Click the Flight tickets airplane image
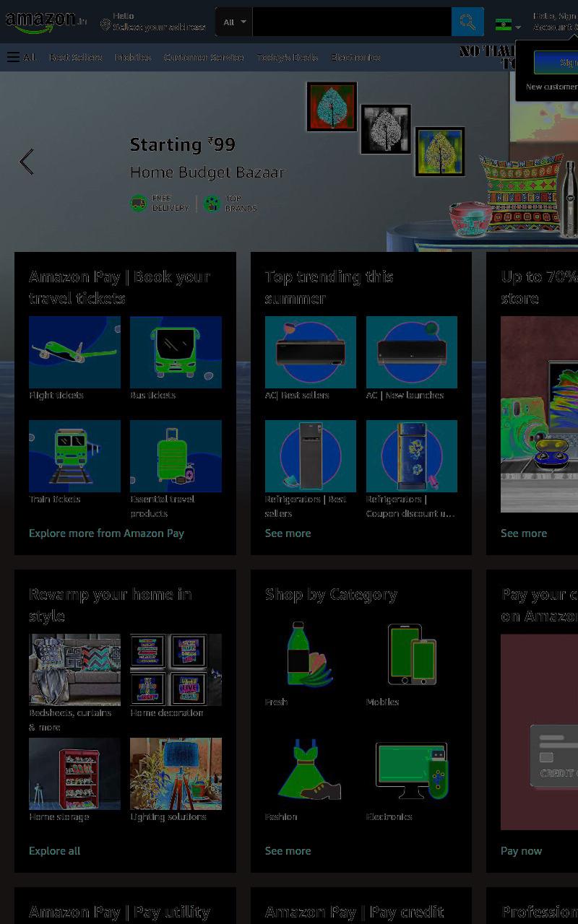Image resolution: width=578 pixels, height=924 pixels. (x=74, y=352)
